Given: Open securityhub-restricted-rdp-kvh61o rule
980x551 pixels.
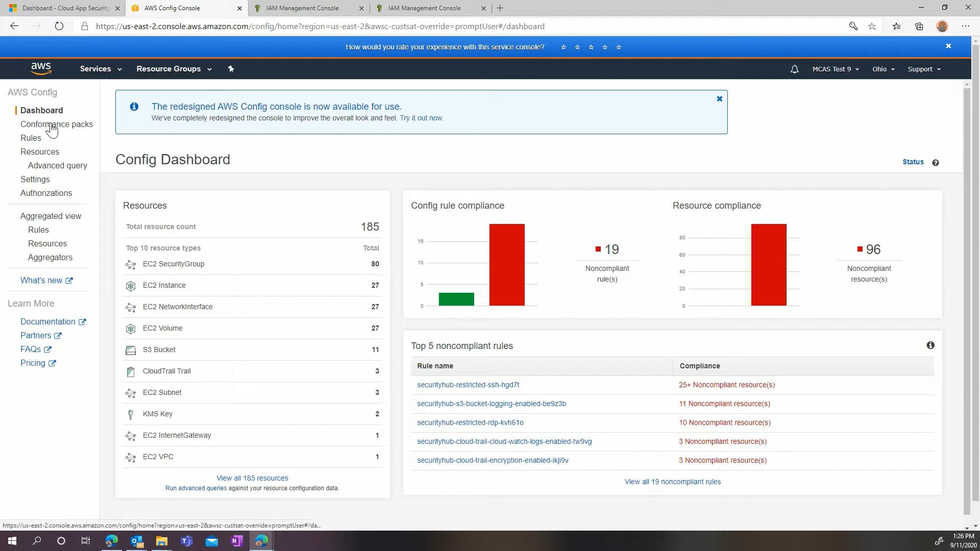Looking at the screenshot, I should tap(470, 422).
